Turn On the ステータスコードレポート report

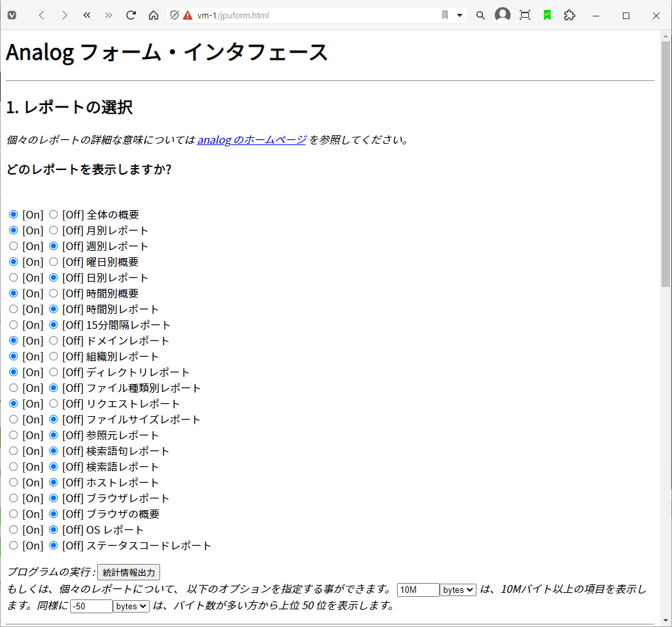point(13,546)
